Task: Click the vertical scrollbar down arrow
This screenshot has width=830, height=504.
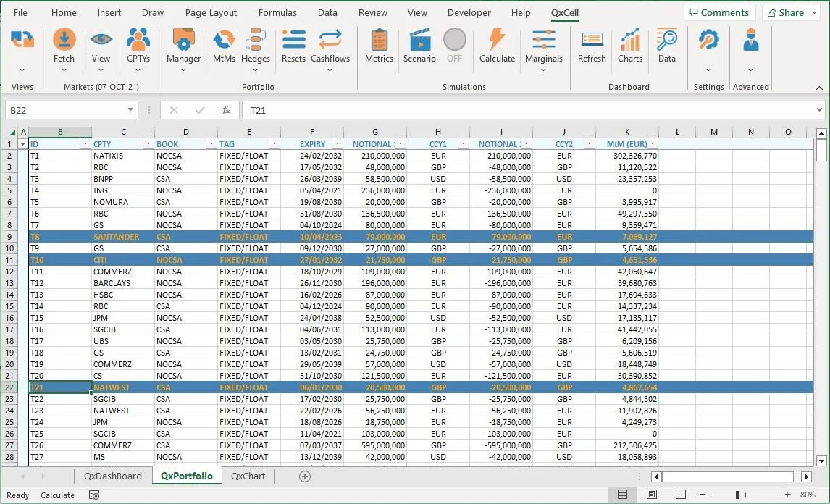Action: [x=821, y=461]
